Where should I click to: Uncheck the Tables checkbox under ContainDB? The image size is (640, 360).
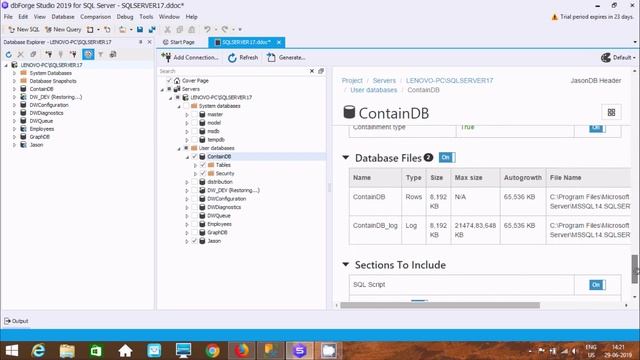pyautogui.click(x=203, y=165)
